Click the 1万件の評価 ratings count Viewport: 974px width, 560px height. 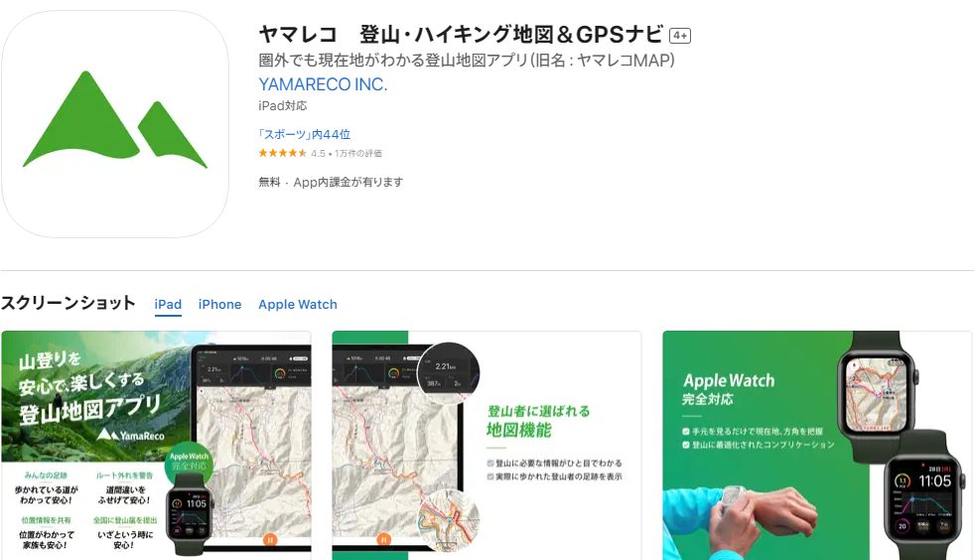click(x=358, y=154)
